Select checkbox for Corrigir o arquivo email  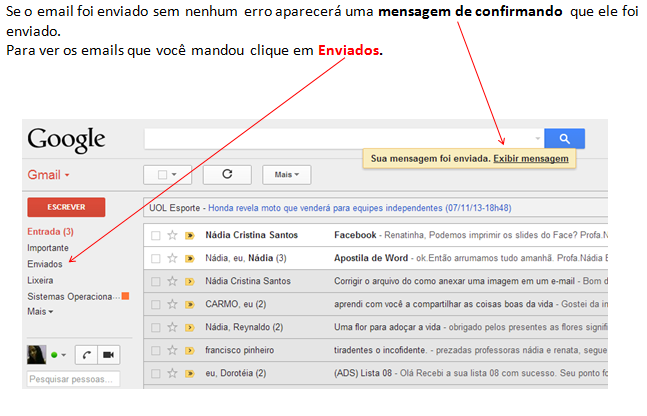tap(156, 282)
